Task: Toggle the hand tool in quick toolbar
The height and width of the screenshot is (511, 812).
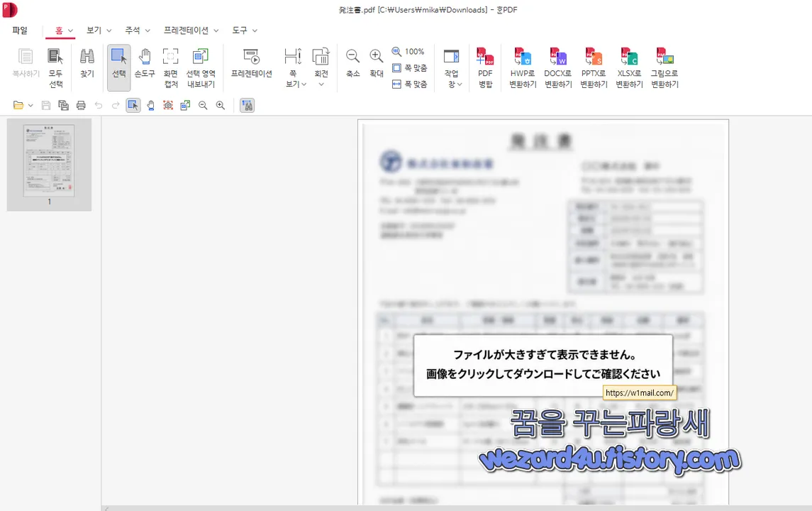Action: tap(150, 105)
